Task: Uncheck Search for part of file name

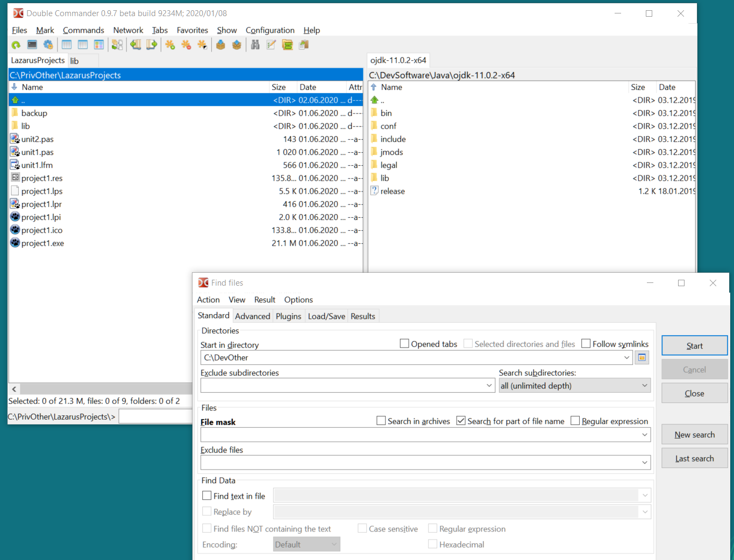Action: click(x=461, y=421)
